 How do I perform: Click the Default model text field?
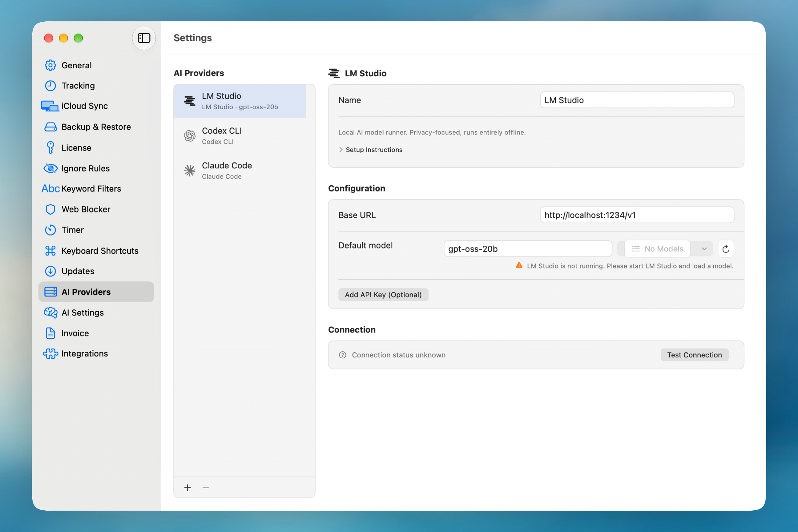pos(528,249)
